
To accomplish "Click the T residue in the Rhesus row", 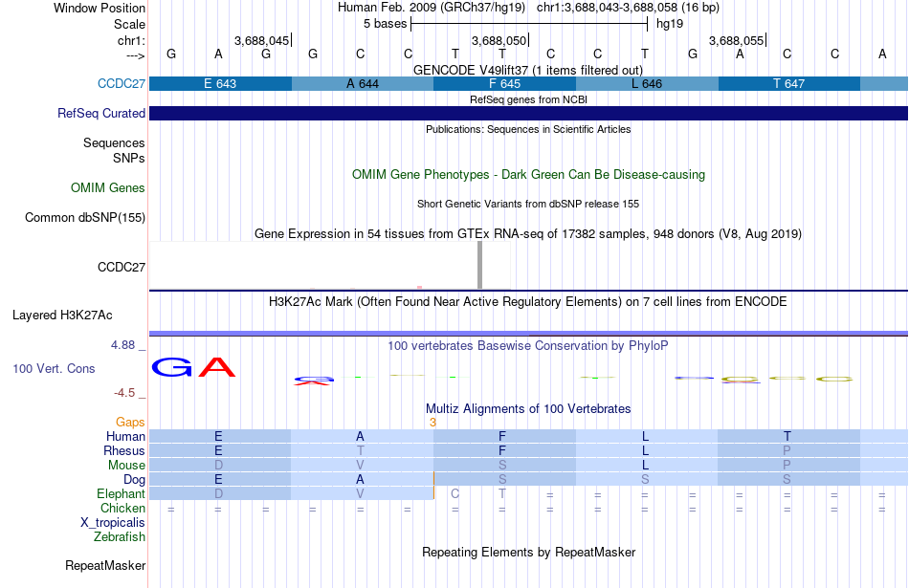I will pos(360,450).
